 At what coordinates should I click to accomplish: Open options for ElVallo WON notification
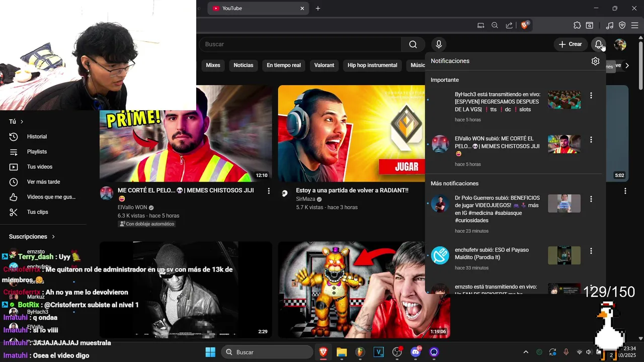point(591,140)
